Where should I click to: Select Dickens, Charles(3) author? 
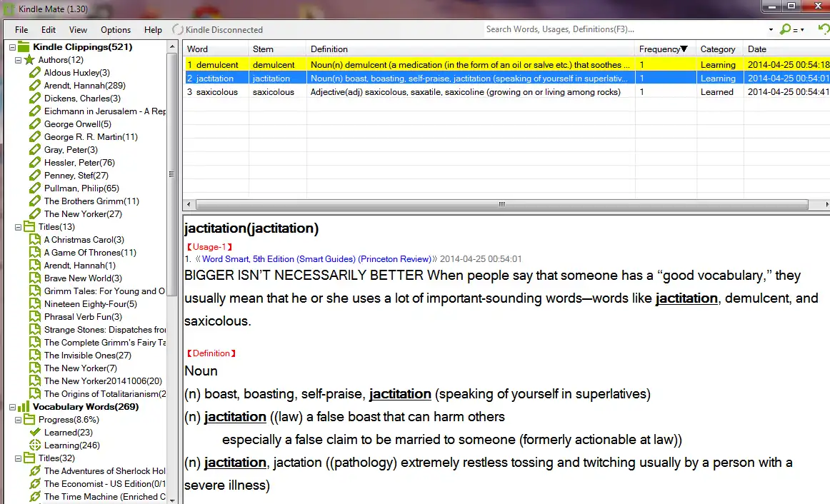(x=82, y=99)
